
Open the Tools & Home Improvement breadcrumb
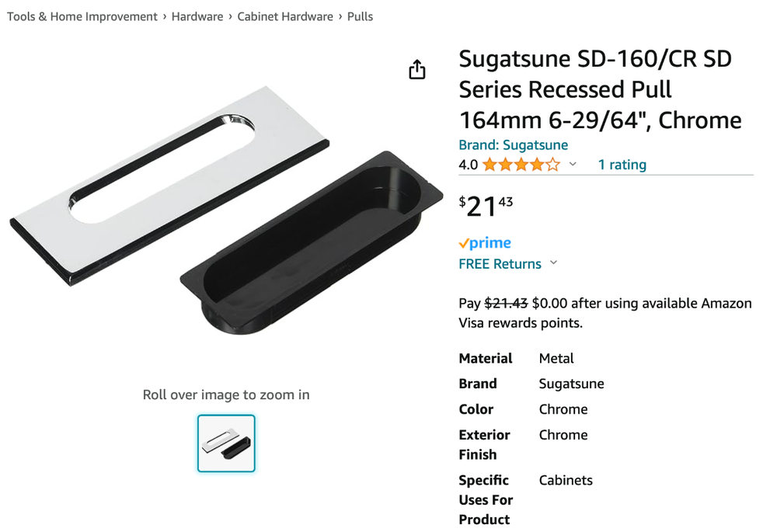pyautogui.click(x=82, y=16)
